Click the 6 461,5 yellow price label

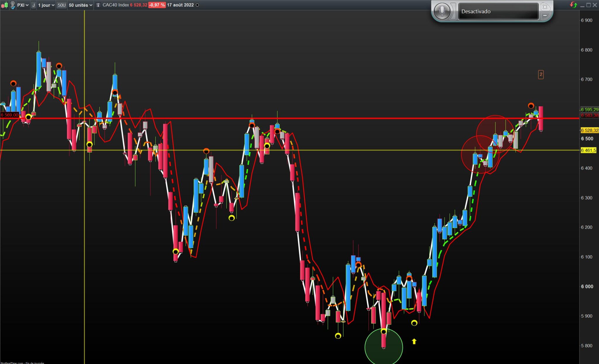[588, 150]
